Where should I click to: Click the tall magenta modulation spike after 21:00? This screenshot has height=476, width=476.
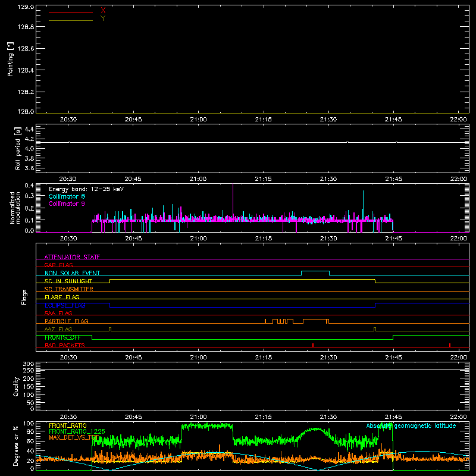pyautogui.click(x=233, y=201)
